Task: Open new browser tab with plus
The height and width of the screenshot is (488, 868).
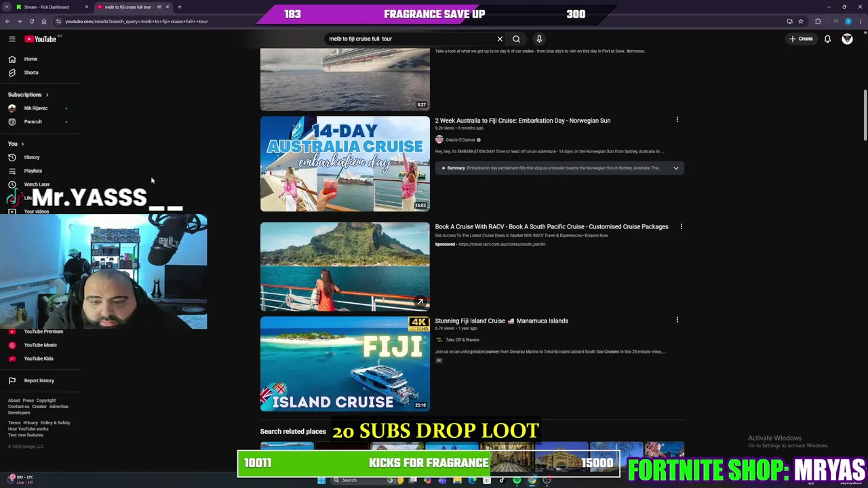Action: [179, 7]
